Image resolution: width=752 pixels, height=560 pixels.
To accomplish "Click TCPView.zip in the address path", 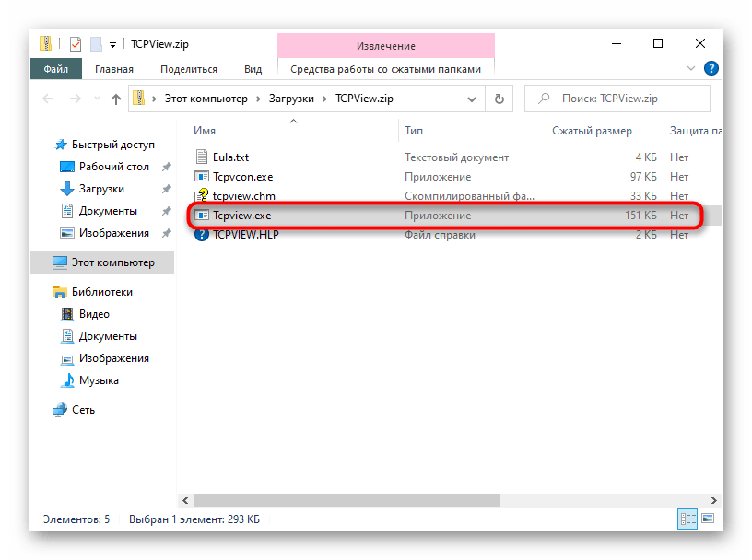I will (364, 99).
